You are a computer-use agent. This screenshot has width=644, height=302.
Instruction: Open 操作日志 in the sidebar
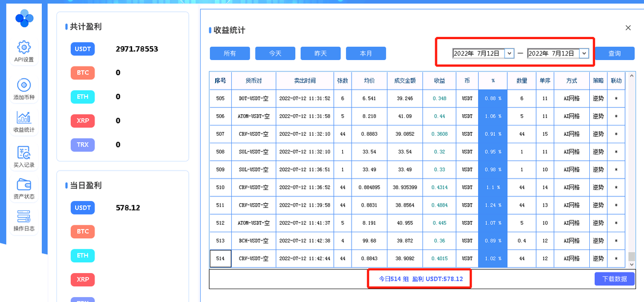(24, 220)
